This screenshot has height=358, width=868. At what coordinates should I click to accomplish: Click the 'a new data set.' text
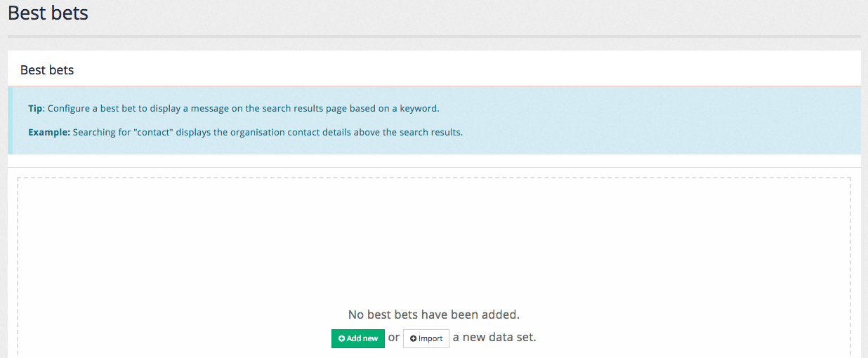click(x=494, y=338)
